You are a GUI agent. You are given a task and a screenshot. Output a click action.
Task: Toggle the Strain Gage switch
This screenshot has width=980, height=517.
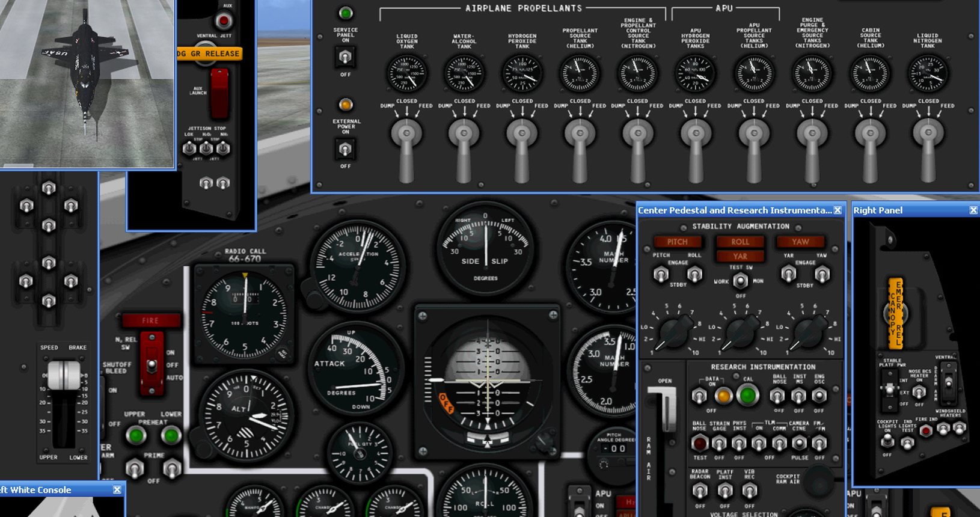click(x=719, y=444)
